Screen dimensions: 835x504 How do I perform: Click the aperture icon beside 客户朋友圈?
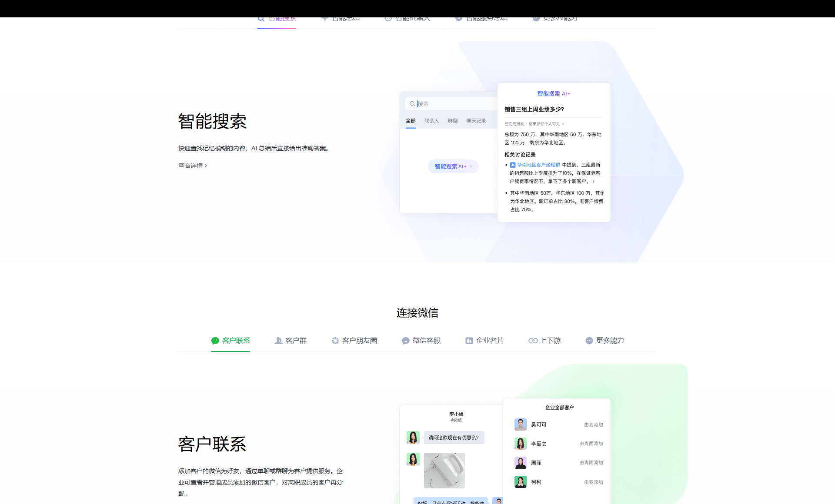point(335,341)
